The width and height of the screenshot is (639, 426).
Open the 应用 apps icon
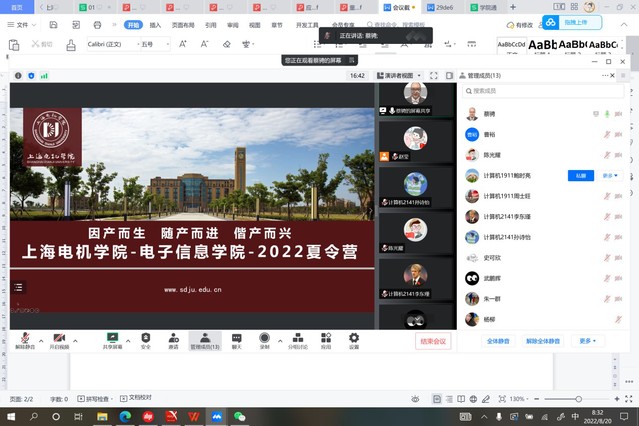(x=326, y=338)
